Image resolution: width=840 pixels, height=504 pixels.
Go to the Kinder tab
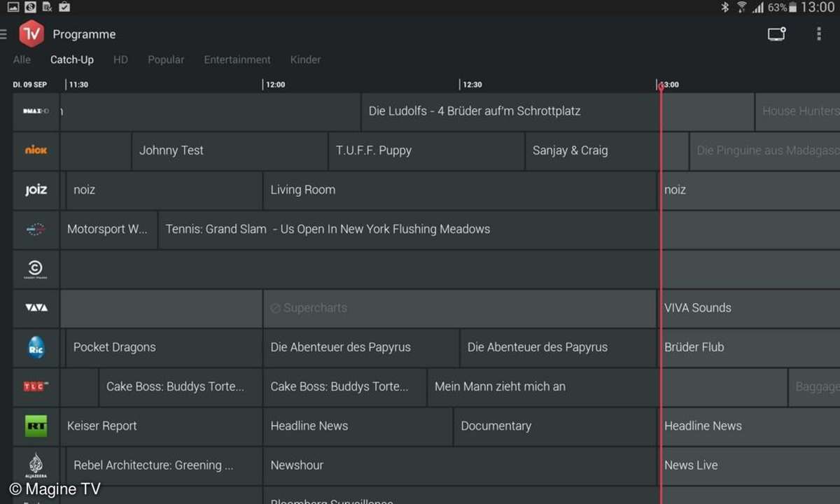tap(305, 59)
